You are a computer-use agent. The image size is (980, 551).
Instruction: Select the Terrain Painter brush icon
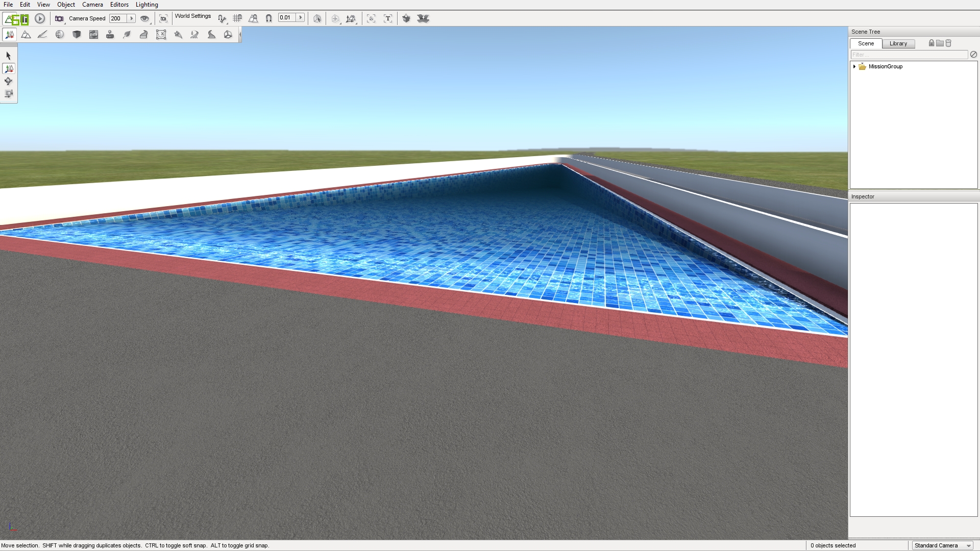(x=43, y=35)
